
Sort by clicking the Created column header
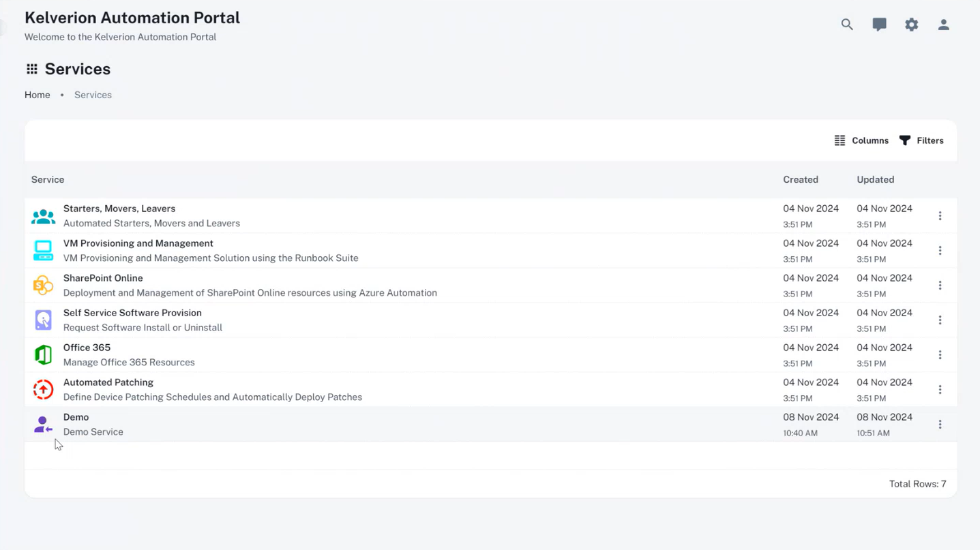[x=801, y=179]
